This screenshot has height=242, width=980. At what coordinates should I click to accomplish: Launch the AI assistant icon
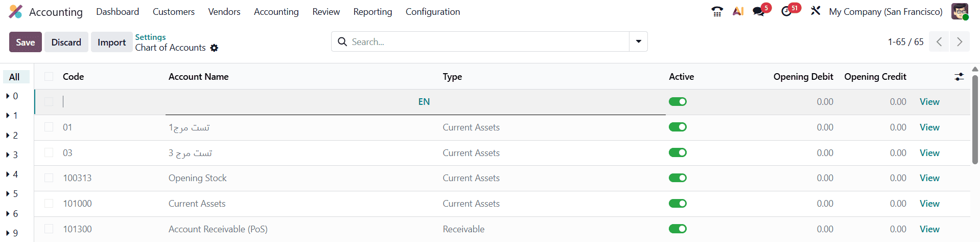pyautogui.click(x=738, y=11)
